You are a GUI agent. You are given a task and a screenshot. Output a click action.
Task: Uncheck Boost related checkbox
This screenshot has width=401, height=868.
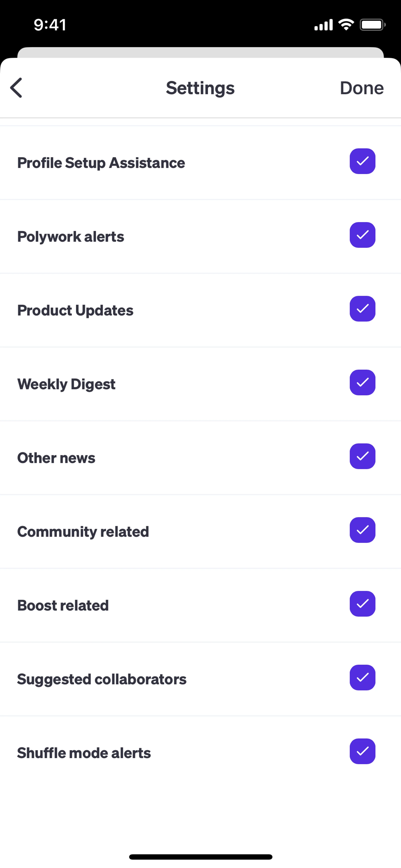362,604
